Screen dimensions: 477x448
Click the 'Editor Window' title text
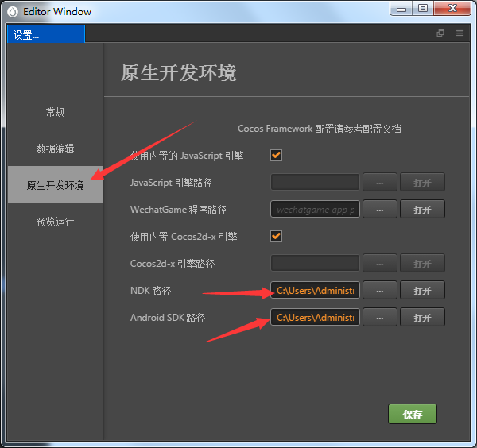[x=57, y=12]
